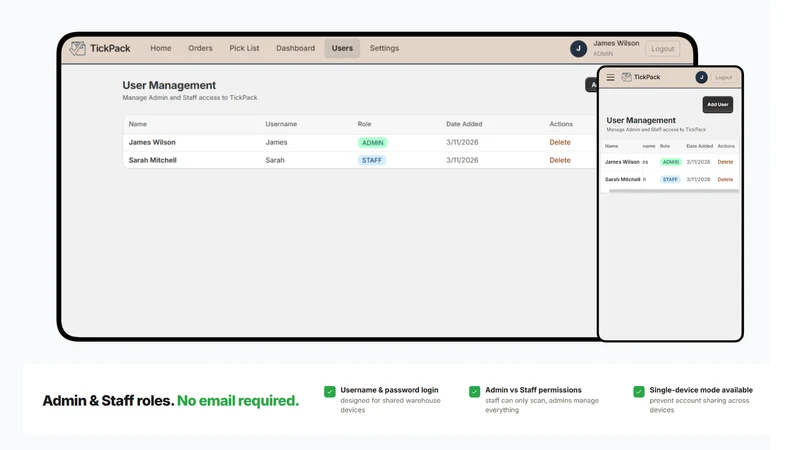Click the ADMIN badge on the phone
The height and width of the screenshot is (450, 800).
(670, 162)
